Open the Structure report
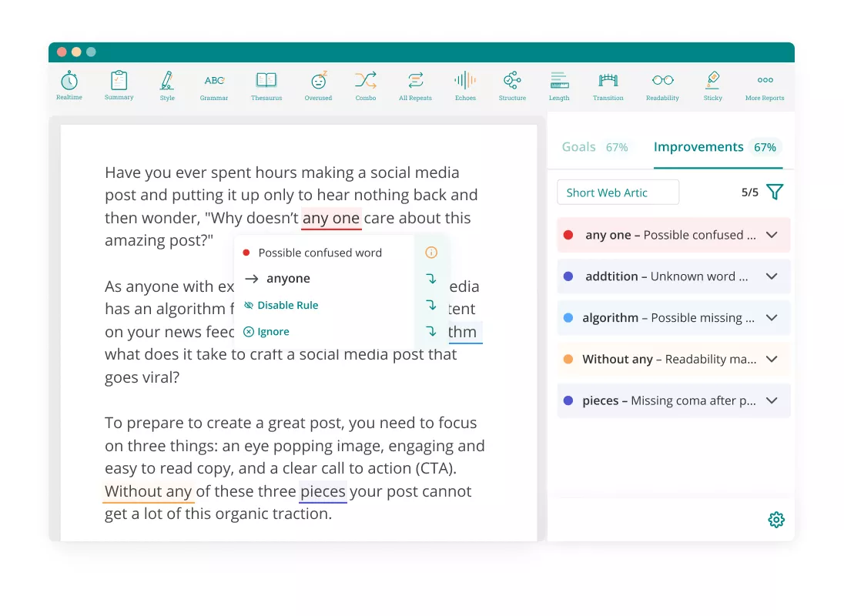This screenshot has width=844, height=616. (512, 85)
